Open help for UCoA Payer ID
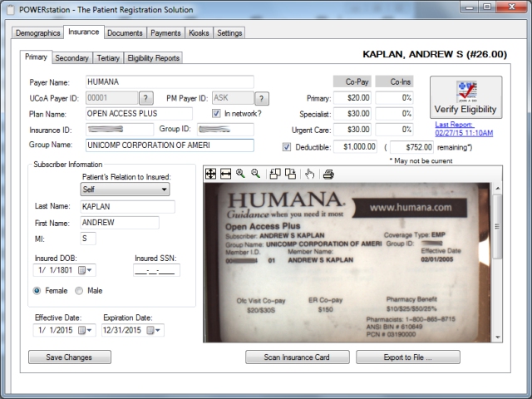The width and height of the screenshot is (532, 399). (146, 98)
